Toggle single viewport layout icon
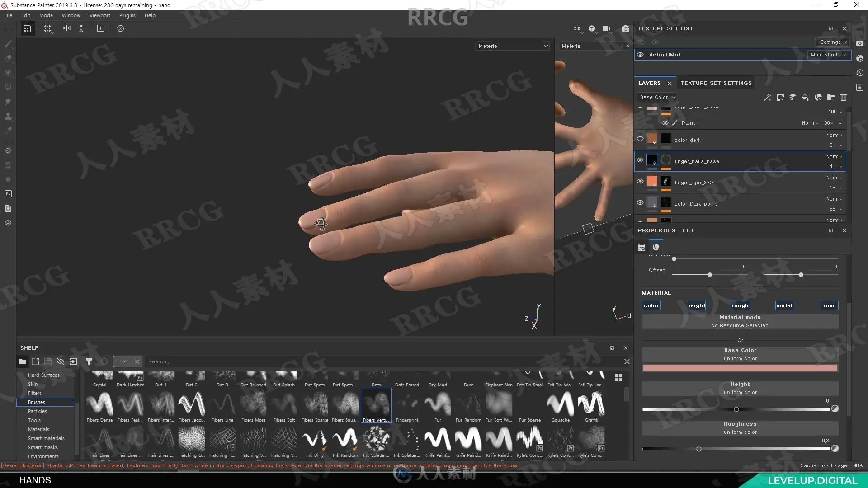 point(28,28)
